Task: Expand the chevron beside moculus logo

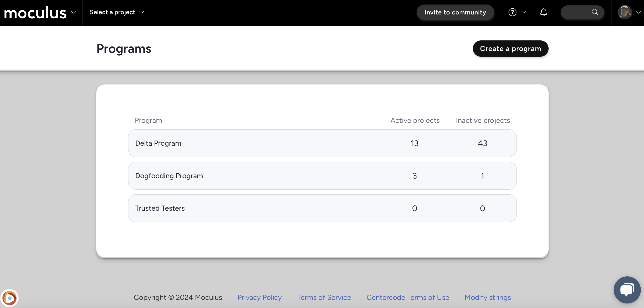Action: point(73,12)
